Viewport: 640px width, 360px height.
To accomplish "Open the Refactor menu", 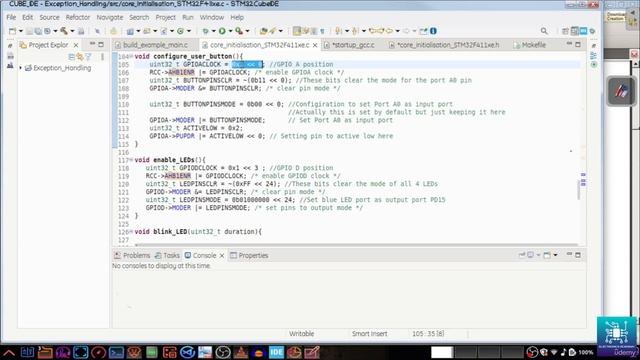I will 78,18.
